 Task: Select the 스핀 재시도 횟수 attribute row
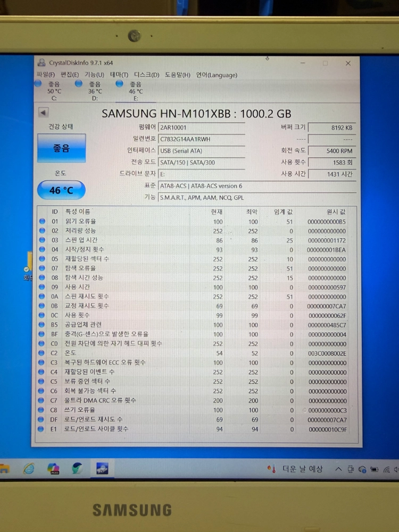coord(197,297)
